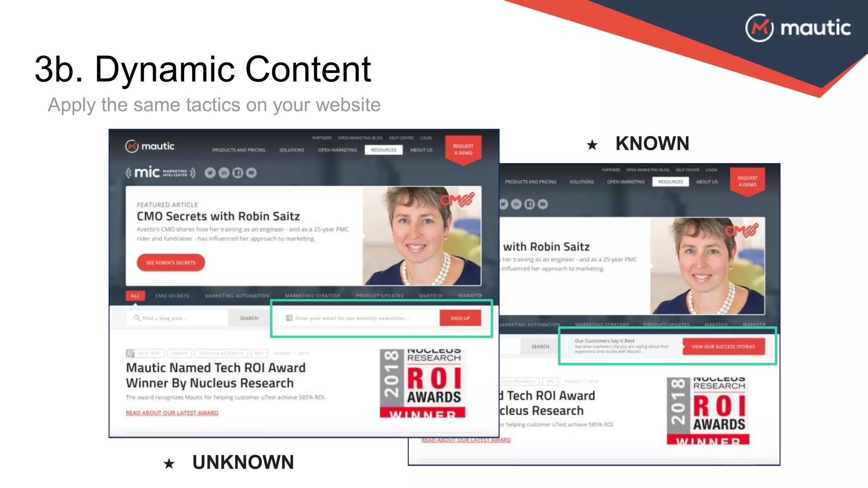868x488 pixels.
Task: Click the MIC Marketing Intel Center logo
Action: [x=161, y=172]
